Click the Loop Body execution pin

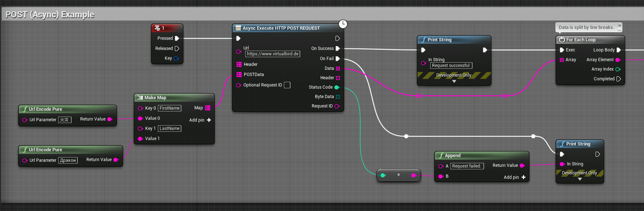click(x=618, y=50)
